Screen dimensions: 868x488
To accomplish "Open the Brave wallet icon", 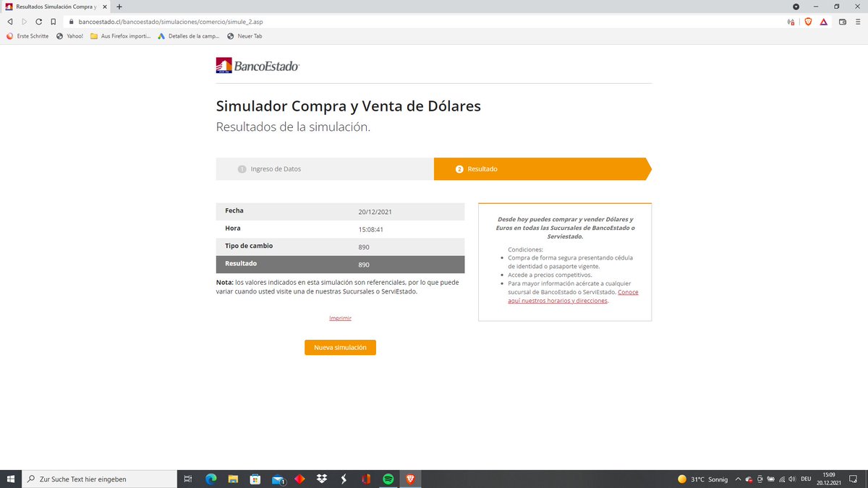I will pyautogui.click(x=843, y=22).
